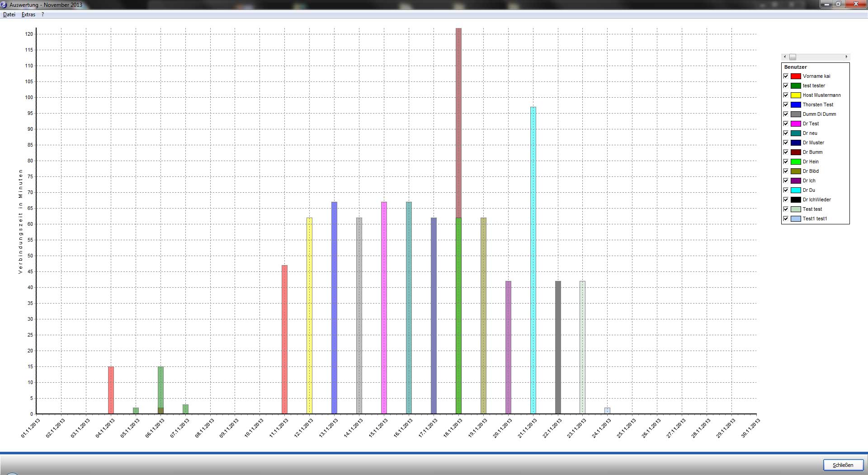Toggle the Dr Blöd checkbox
The width and height of the screenshot is (868, 475).
[786, 171]
